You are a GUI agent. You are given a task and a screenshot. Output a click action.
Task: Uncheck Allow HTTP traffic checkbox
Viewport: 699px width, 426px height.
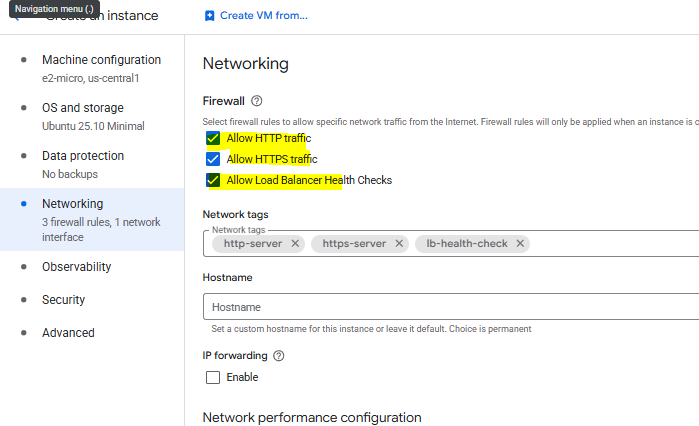[x=212, y=138]
